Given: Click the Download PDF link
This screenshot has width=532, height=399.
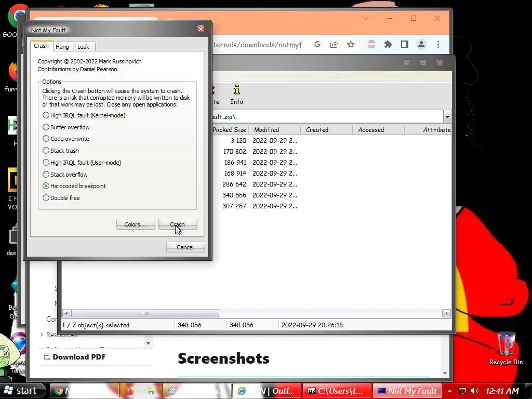Looking at the screenshot, I should (x=75, y=357).
